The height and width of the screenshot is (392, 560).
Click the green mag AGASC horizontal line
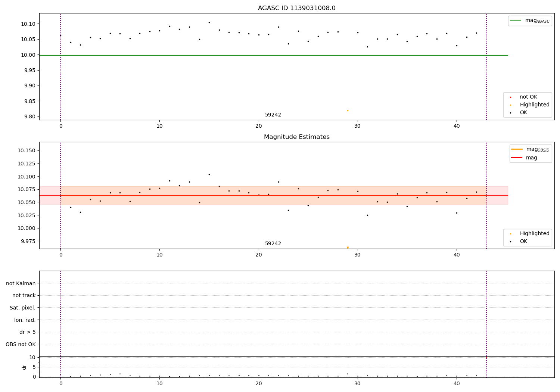(x=274, y=55)
